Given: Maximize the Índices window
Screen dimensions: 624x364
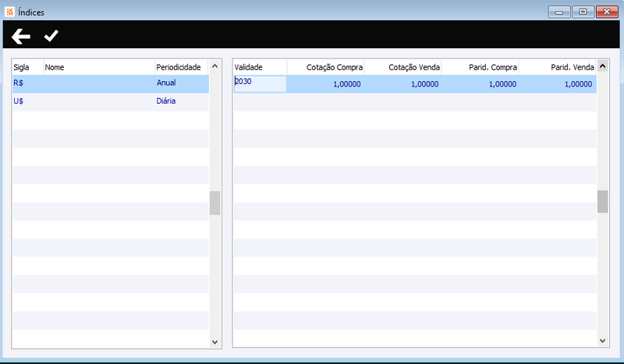Looking at the screenshot, I should (583, 12).
